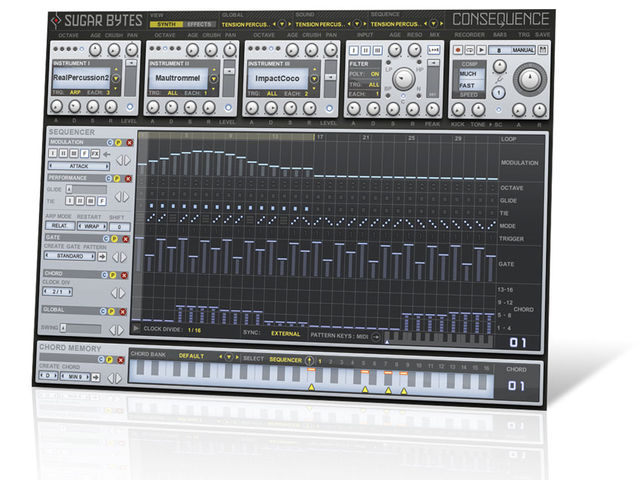Open the Attack modulation selector

coord(79,166)
